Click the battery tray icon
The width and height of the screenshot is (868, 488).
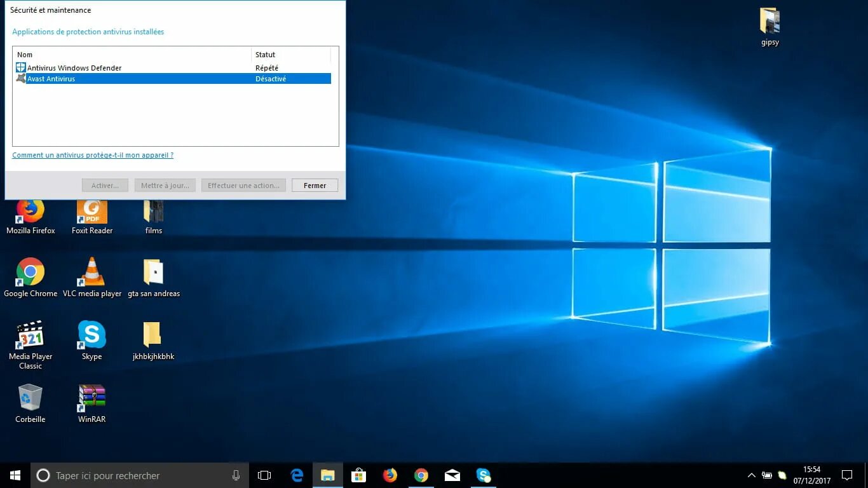coord(767,475)
